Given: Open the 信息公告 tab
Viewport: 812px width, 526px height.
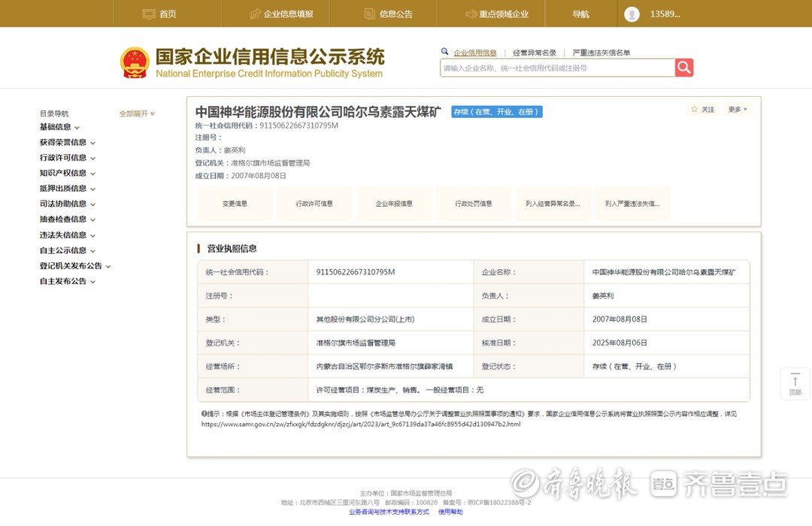Looking at the screenshot, I should coord(389,14).
